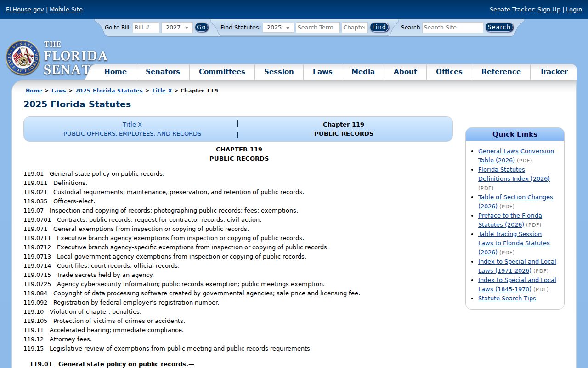Open Florida Statutes Definitions Index (2026)

514,174
